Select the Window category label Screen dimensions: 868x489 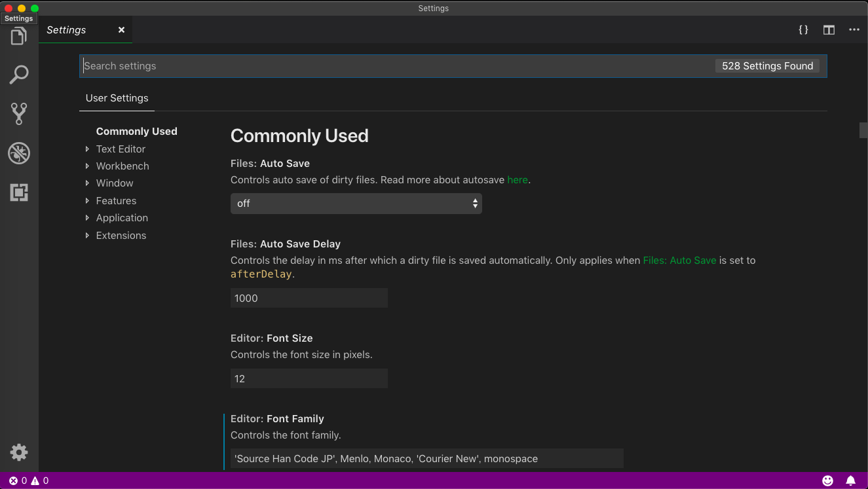pyautogui.click(x=115, y=183)
